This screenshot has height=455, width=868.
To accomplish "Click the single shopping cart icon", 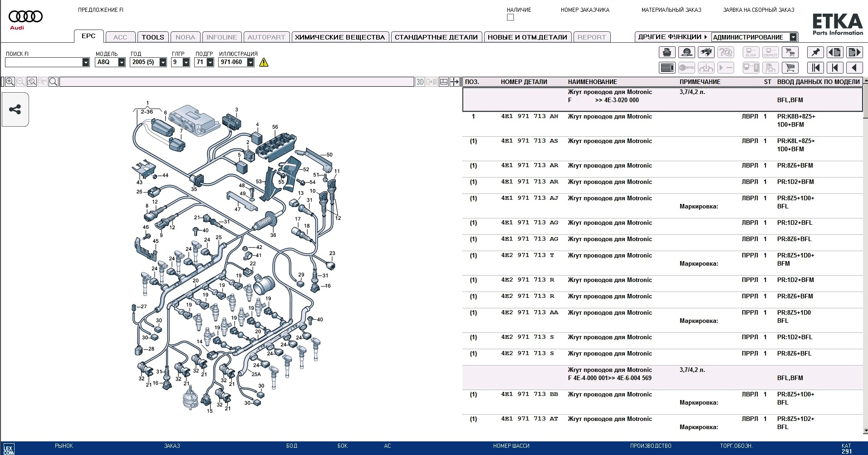I will click(x=790, y=68).
